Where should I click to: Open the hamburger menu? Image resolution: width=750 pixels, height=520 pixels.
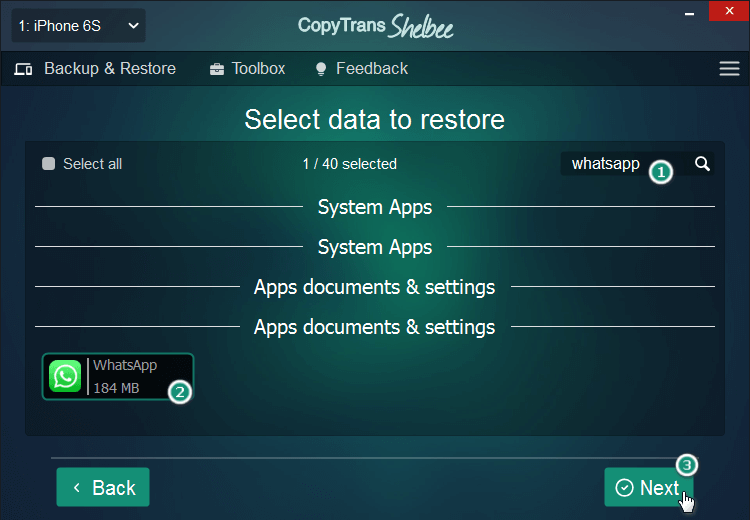click(729, 69)
